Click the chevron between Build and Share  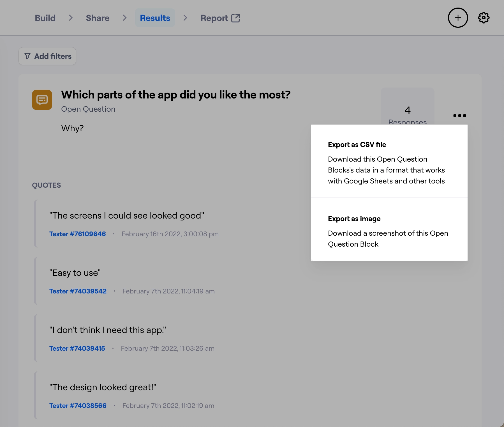(x=71, y=18)
